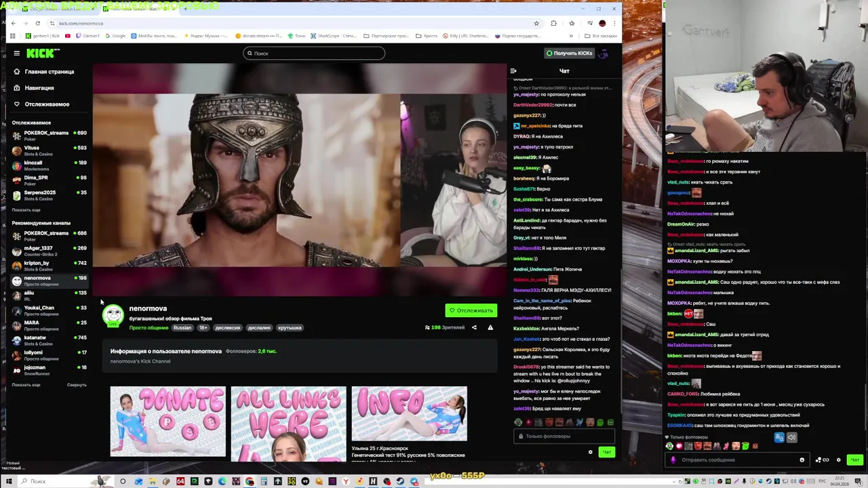Open the ALL LINKS HERE panel image
868x488 pixels.
(288, 424)
